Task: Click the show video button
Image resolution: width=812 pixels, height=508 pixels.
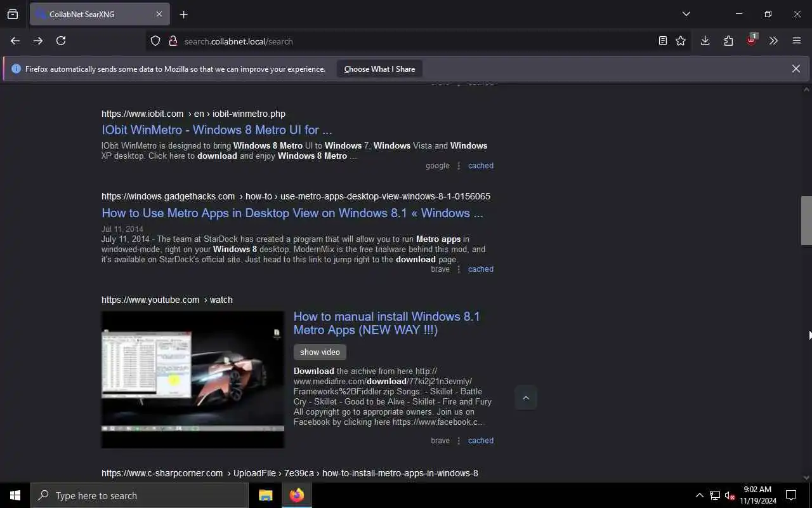Action: pyautogui.click(x=320, y=352)
